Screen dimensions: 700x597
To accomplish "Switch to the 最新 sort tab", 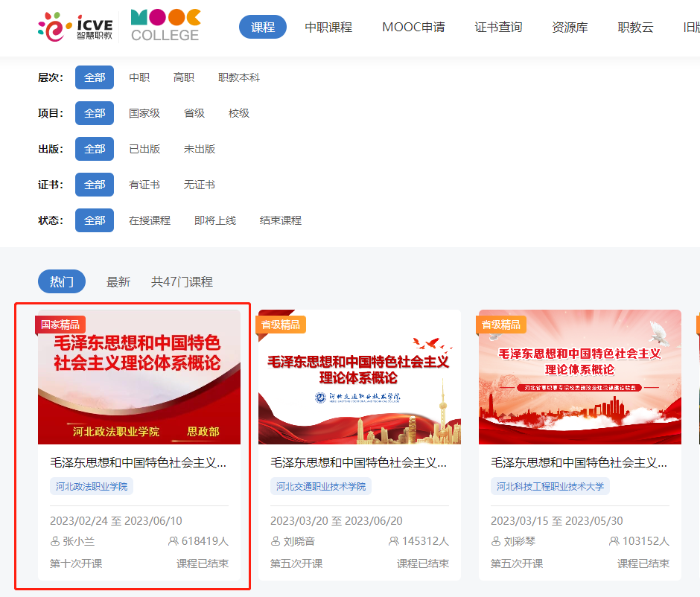I will [118, 281].
